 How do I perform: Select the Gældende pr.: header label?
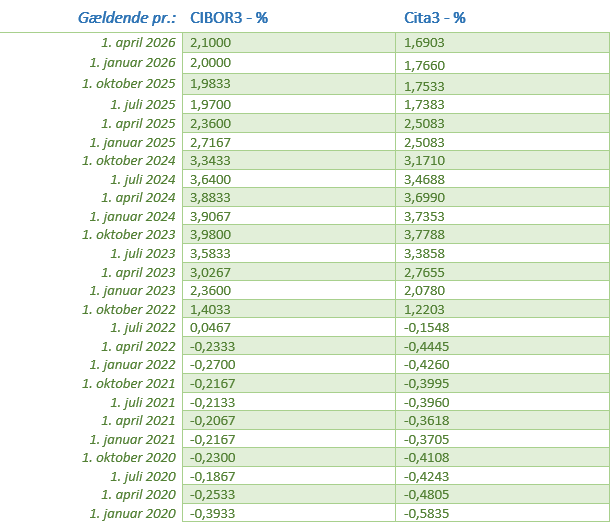coord(127,18)
